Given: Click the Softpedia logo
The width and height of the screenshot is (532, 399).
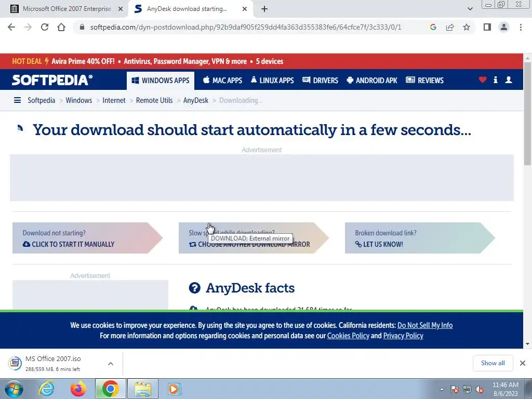Looking at the screenshot, I should point(52,80).
